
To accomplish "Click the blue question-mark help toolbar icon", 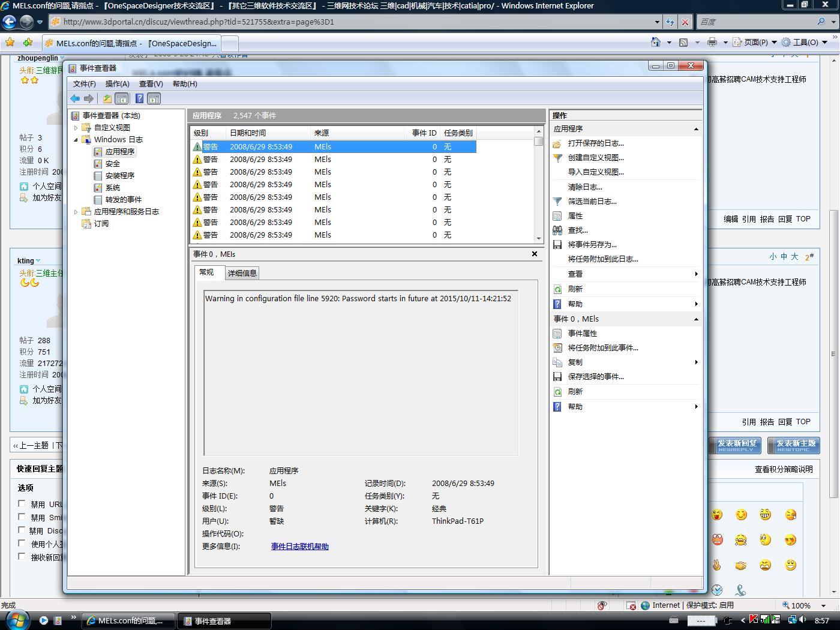I will 139,98.
